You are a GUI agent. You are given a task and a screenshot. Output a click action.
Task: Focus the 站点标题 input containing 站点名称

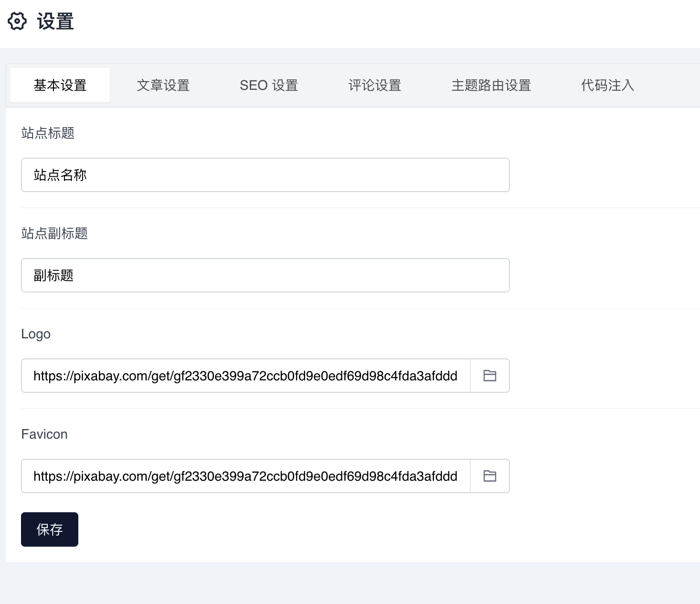click(x=265, y=175)
